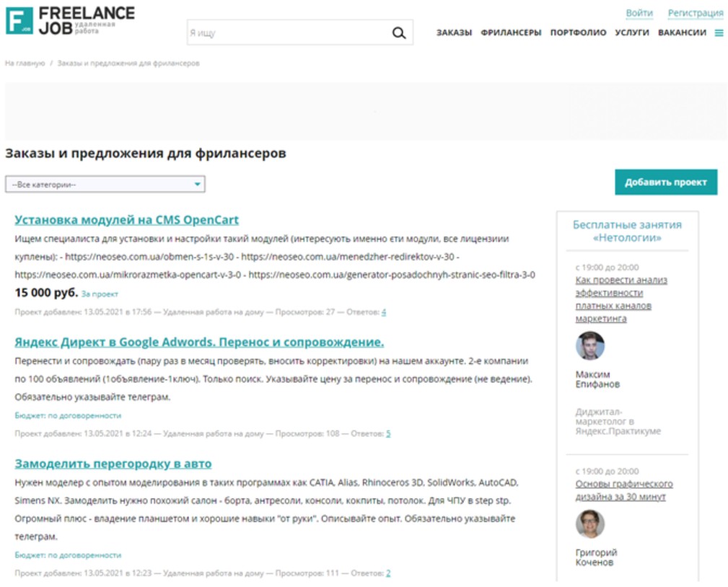The height and width of the screenshot is (587, 728).
Task: Open project "Яндекс Директ в Google Adwords"
Action: point(199,342)
